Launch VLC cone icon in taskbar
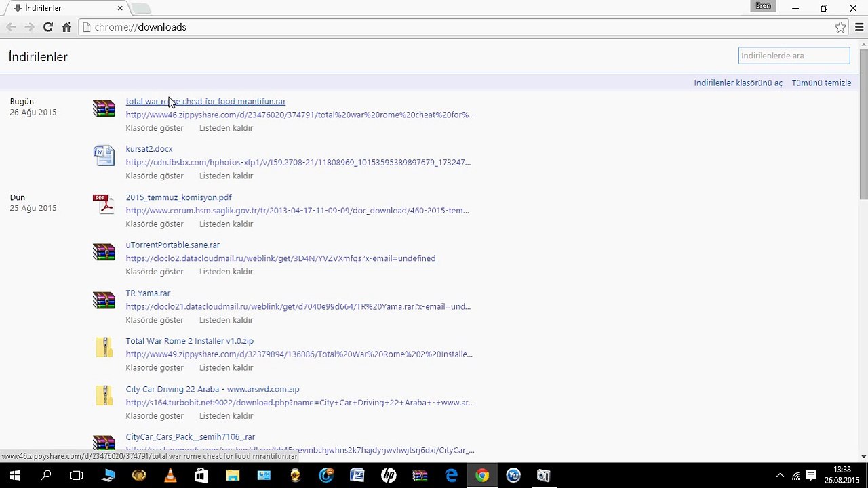 point(170,476)
